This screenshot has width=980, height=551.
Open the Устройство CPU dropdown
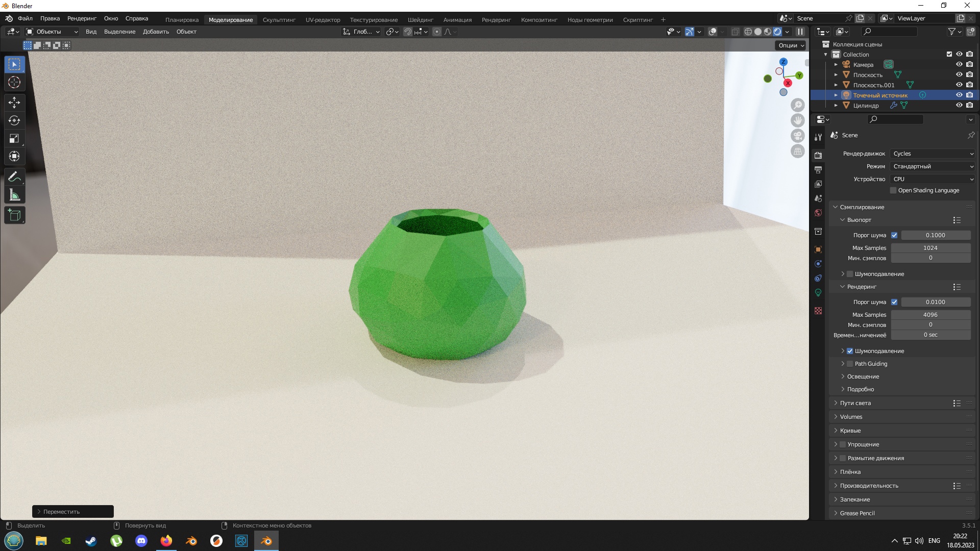coord(933,179)
